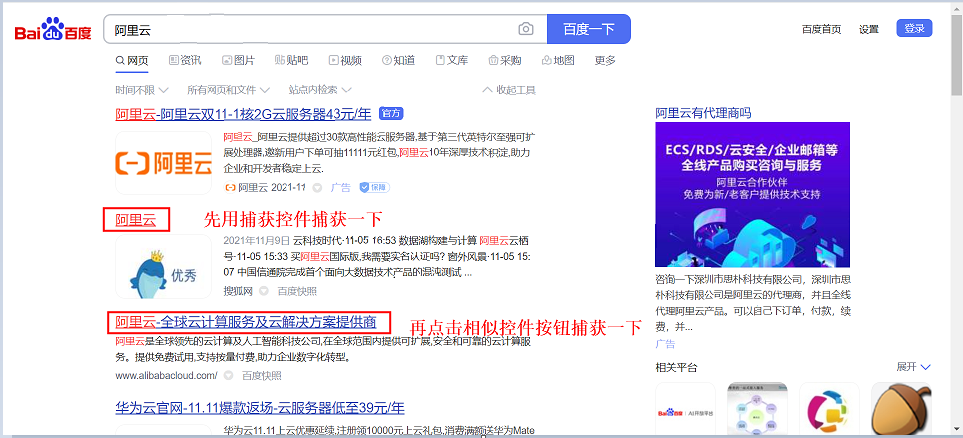Click the www.alibabacloud.com/ URL
Image resolution: width=963 pixels, height=438 pixels.
pos(166,375)
